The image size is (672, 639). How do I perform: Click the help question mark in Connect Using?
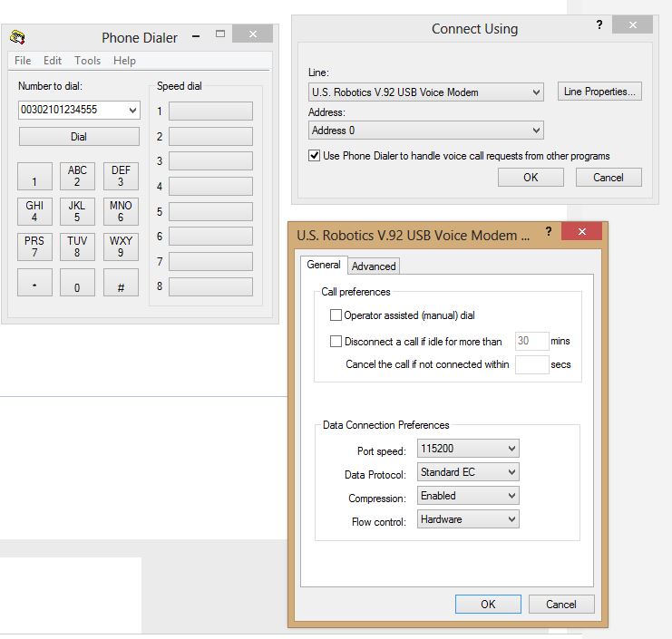[x=599, y=24]
